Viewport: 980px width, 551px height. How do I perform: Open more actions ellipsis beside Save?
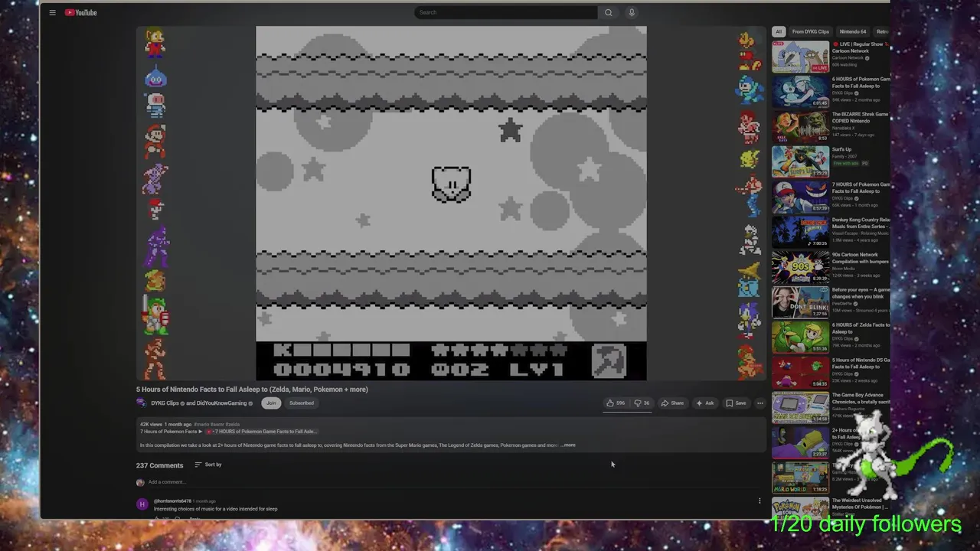pos(759,403)
